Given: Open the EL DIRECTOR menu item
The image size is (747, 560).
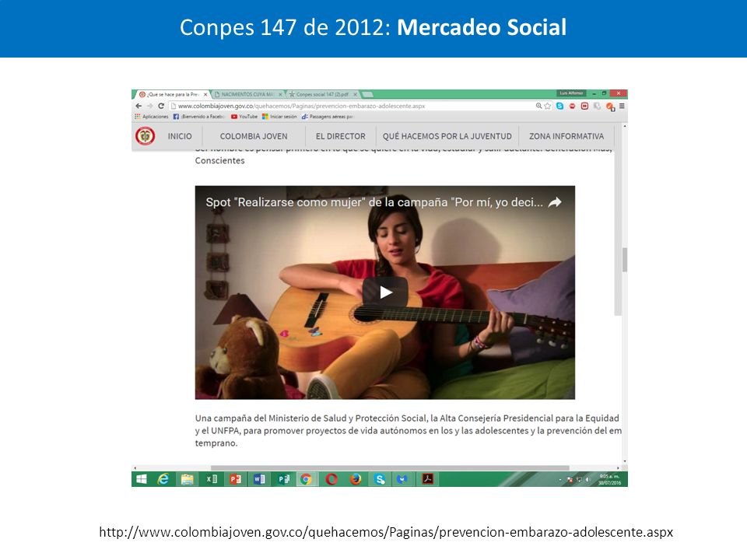Looking at the screenshot, I should click(x=341, y=136).
